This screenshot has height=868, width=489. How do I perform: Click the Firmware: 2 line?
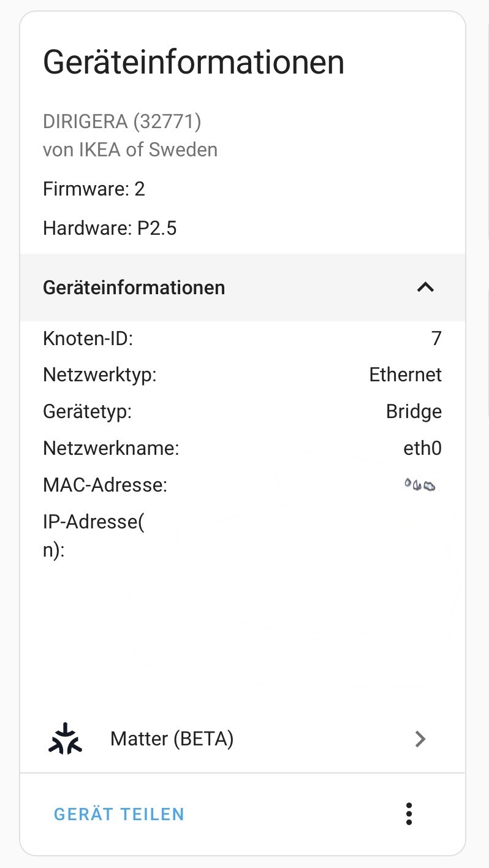(x=94, y=189)
